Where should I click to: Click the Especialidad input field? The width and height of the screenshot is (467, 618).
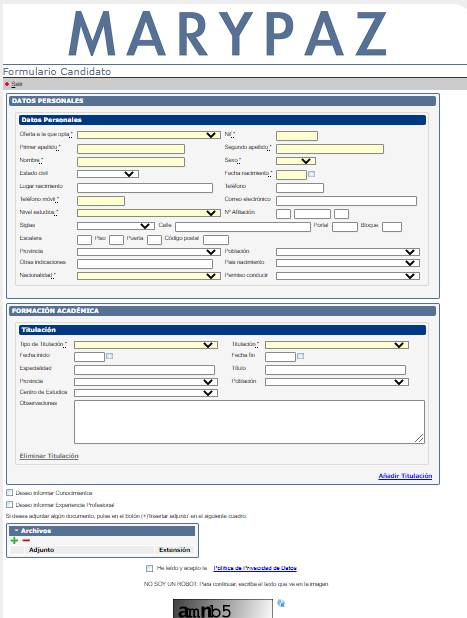click(144, 370)
